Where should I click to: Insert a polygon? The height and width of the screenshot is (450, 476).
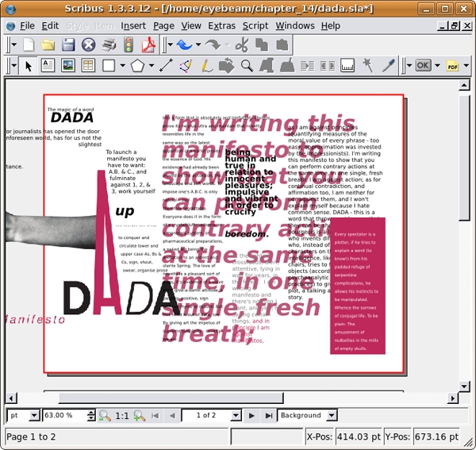(137, 66)
